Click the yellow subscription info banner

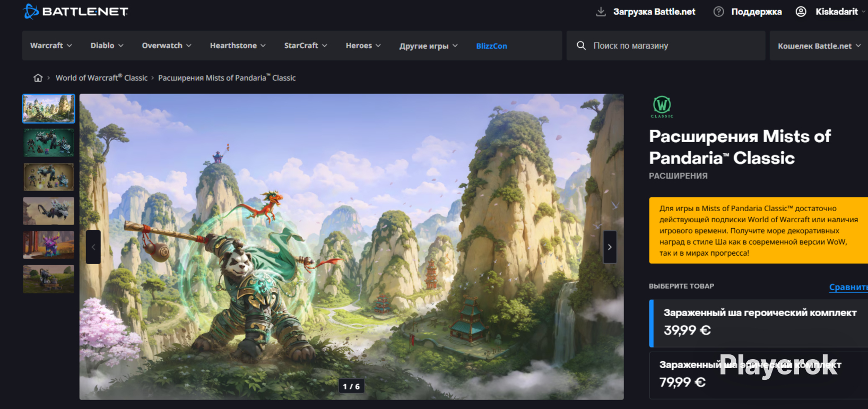point(759,230)
